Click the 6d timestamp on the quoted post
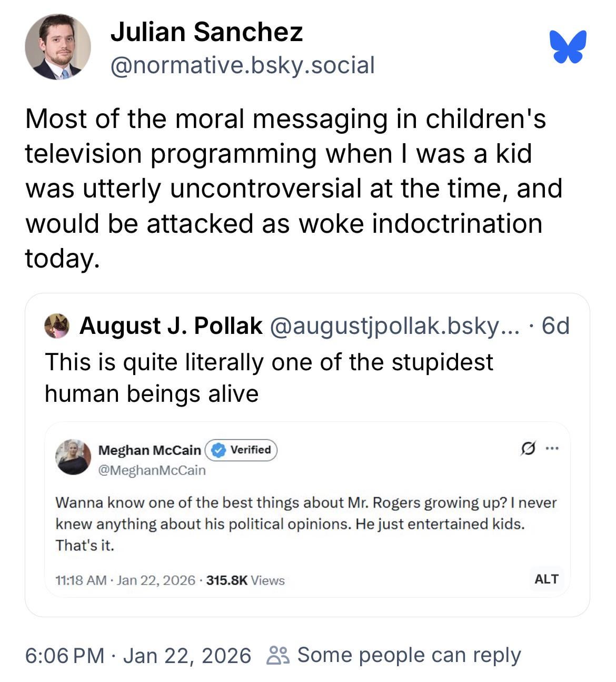This screenshot has width=616, height=682. pyautogui.click(x=555, y=326)
